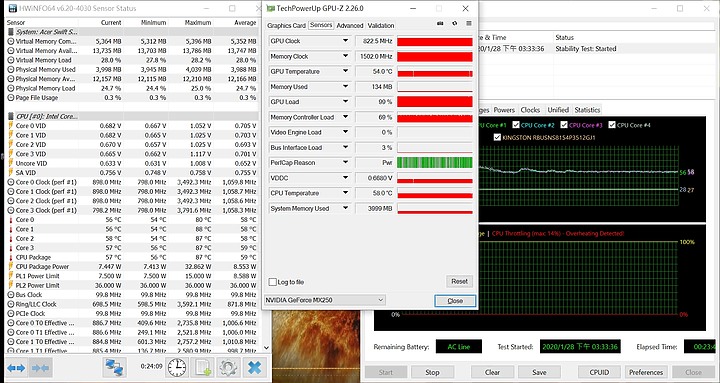
Task: Click the CPU Package thermometer icon
Action: [x=11, y=257]
